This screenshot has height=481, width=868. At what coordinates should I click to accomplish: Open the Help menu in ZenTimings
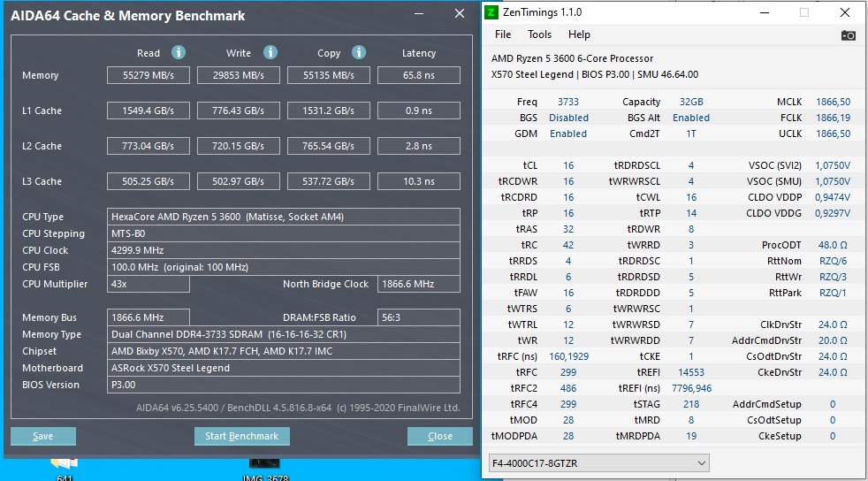point(579,34)
